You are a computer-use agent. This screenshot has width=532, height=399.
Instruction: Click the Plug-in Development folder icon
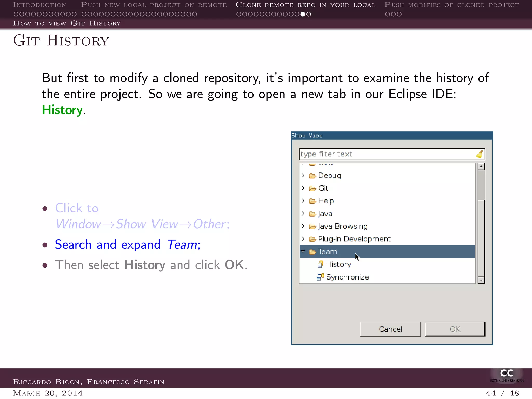312,239
